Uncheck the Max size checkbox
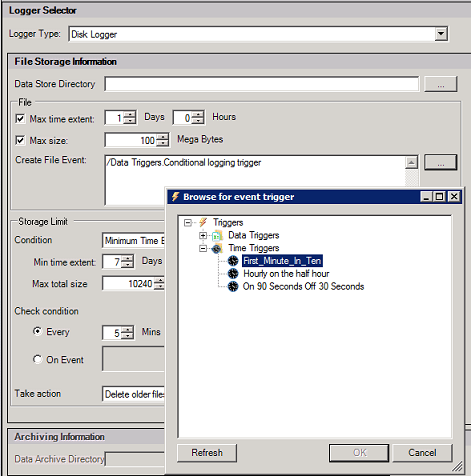Screen dimensions: 471x476 pyautogui.click(x=20, y=140)
